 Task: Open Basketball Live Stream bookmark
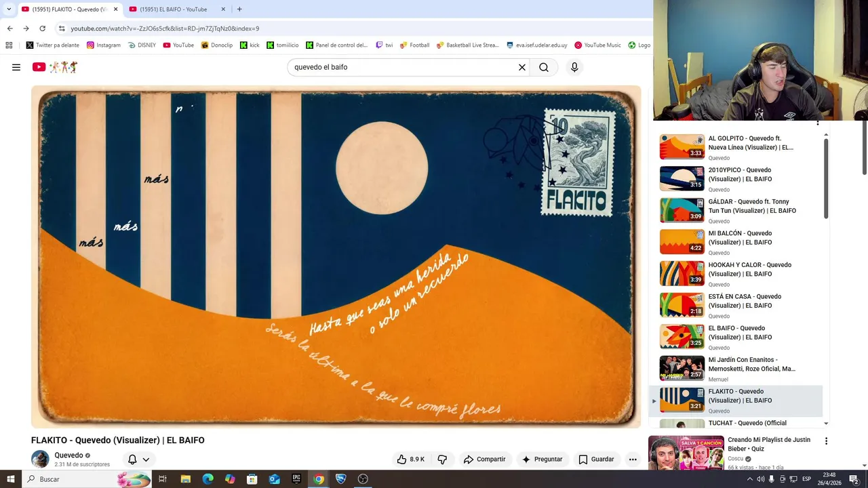468,45
